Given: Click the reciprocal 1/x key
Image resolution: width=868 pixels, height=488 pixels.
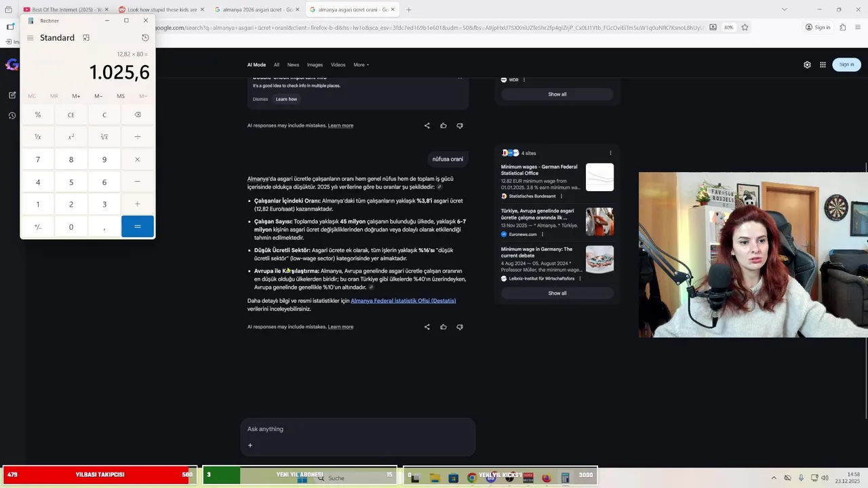Looking at the screenshot, I should [x=38, y=137].
